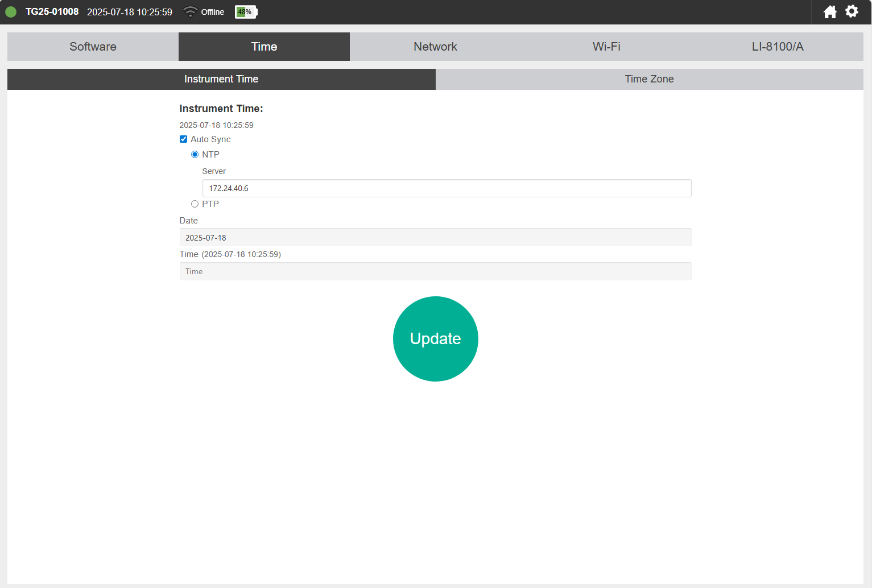Switch to the LI-8100/A tab

tap(778, 47)
